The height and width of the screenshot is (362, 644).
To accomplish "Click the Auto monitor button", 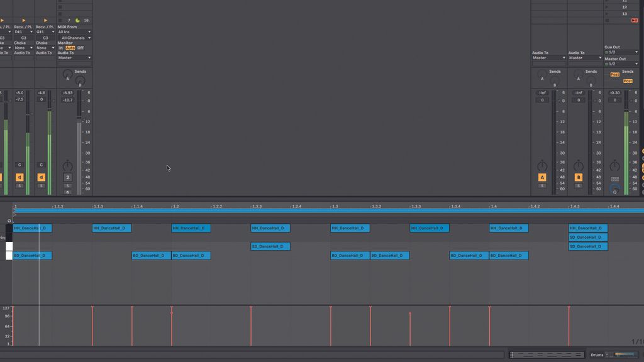I will (71, 47).
